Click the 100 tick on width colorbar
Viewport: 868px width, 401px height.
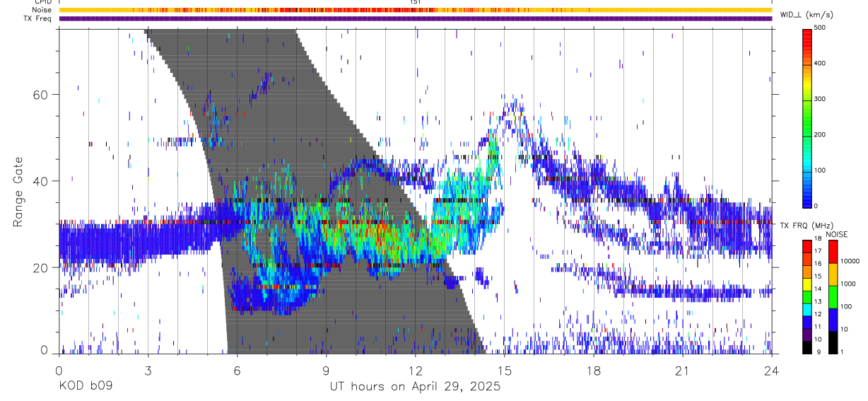(821, 170)
